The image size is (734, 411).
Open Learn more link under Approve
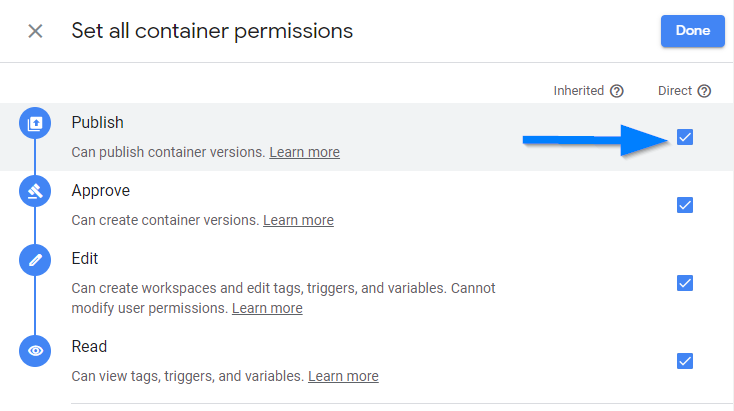click(298, 220)
